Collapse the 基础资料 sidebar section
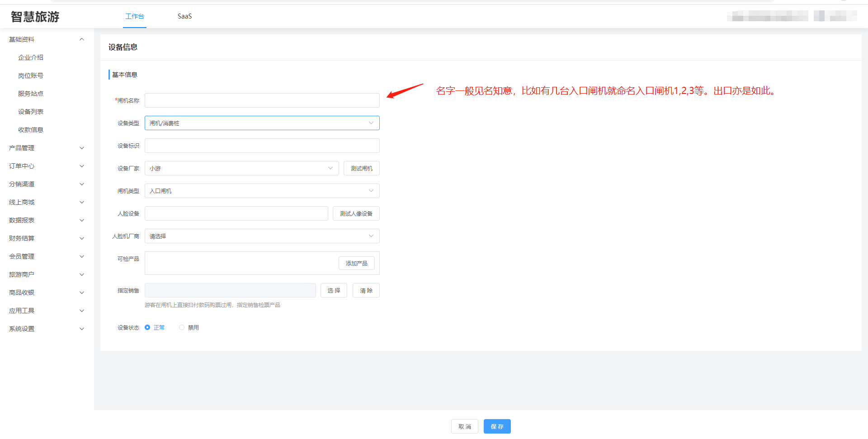Viewport: 868px width, 439px height. 81,39
